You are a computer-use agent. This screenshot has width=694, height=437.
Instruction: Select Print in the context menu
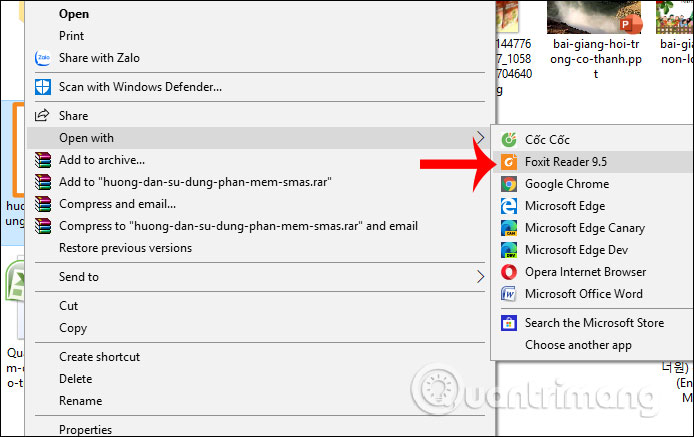coord(71,36)
